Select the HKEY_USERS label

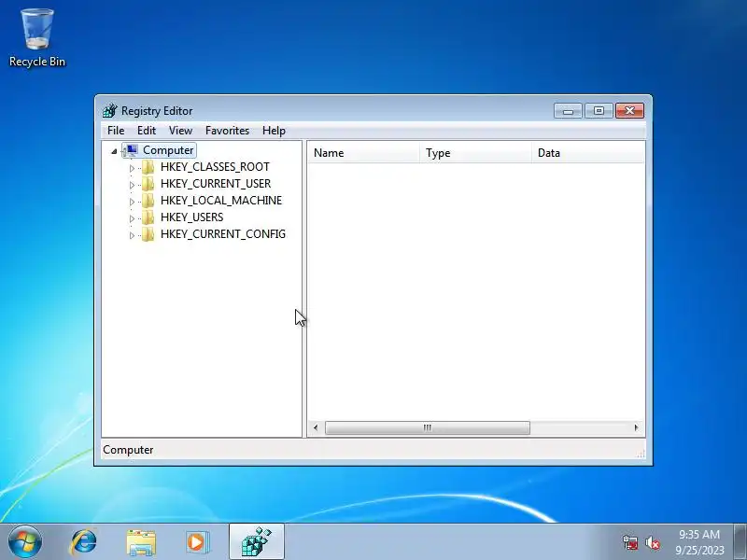coord(192,217)
